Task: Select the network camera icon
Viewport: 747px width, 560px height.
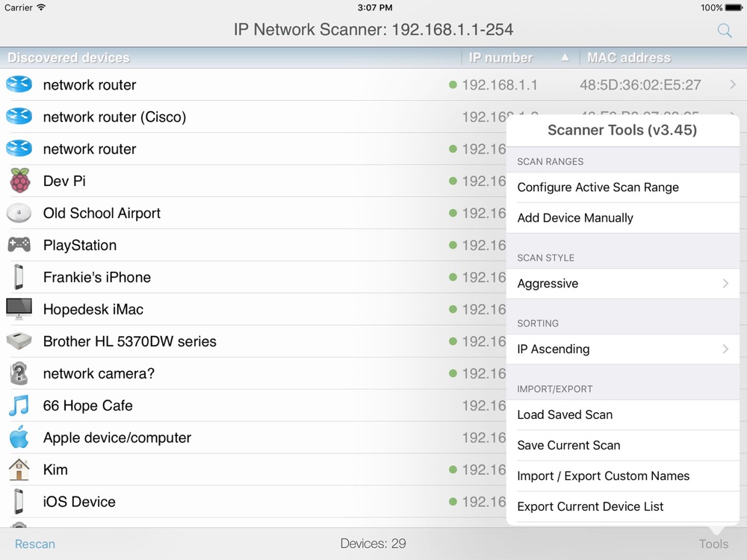Action: (x=19, y=373)
